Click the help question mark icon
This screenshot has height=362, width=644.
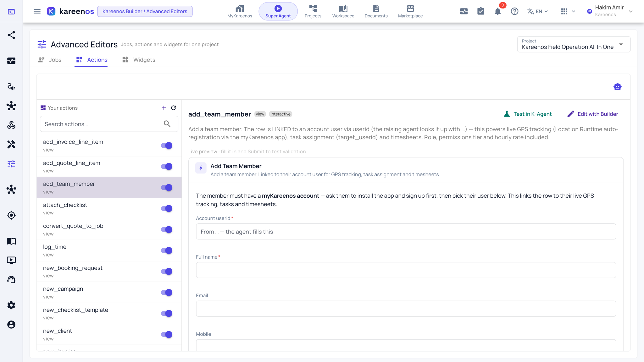coord(514,11)
